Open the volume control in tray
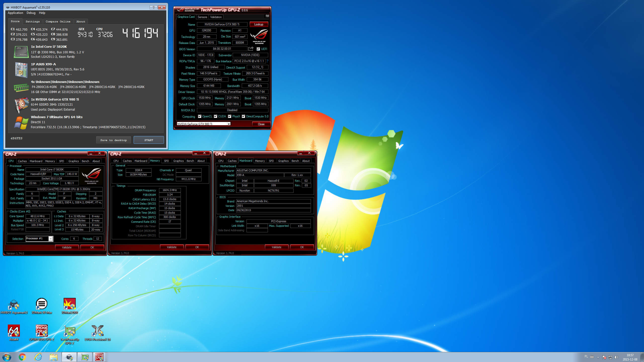The width and height of the screenshot is (644, 362). pyautogui.click(x=616, y=357)
